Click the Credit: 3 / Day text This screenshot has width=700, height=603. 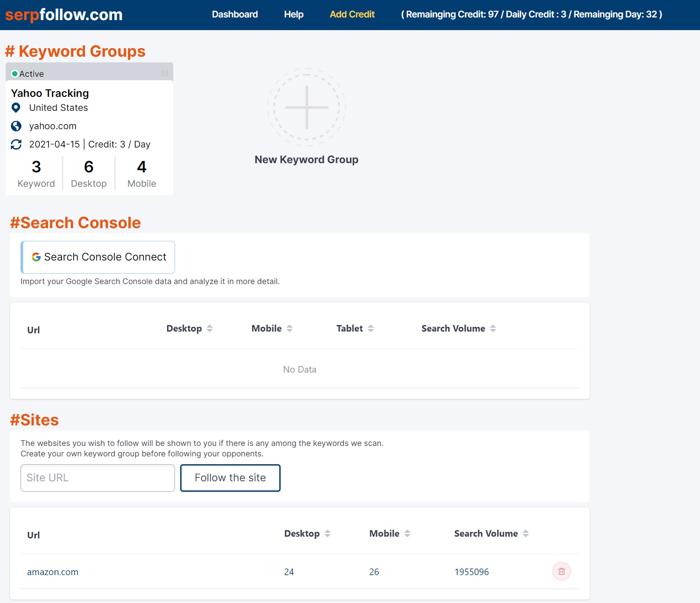click(x=119, y=144)
